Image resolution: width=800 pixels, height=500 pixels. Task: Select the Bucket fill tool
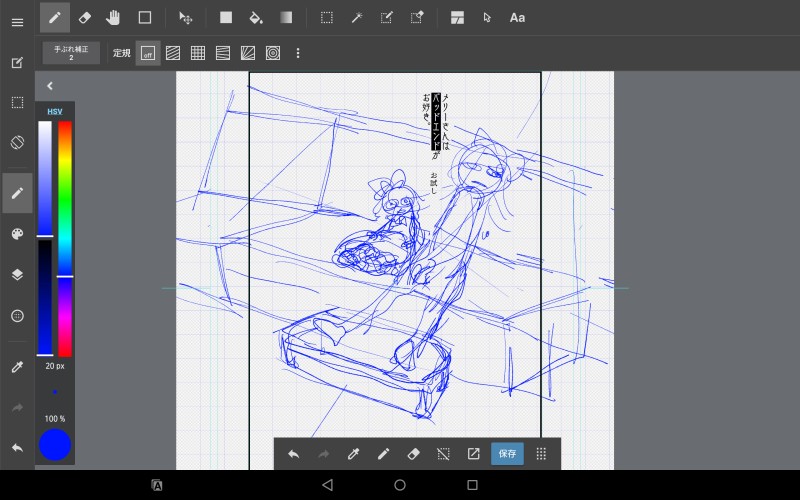click(x=256, y=18)
